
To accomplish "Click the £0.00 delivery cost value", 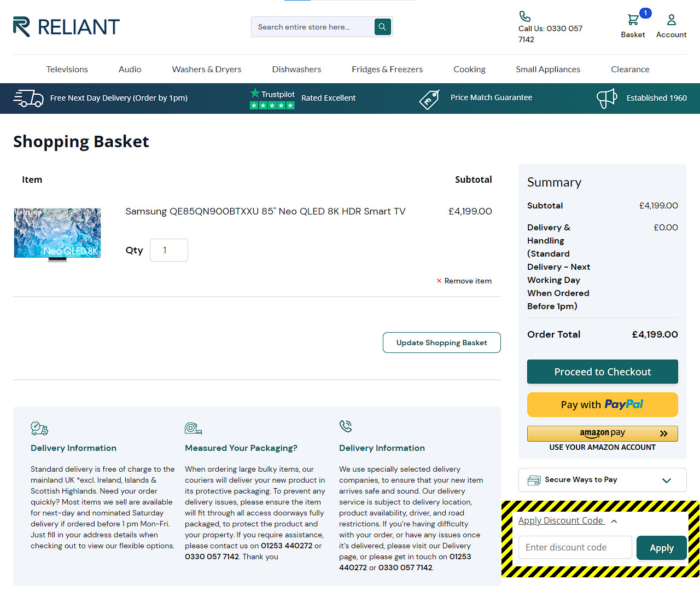I will (666, 227).
